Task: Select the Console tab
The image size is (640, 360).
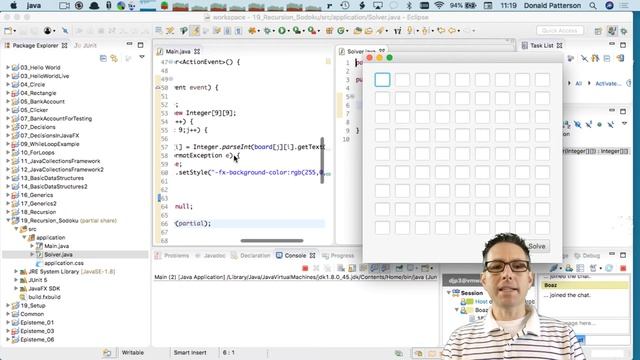Action: 295,256
